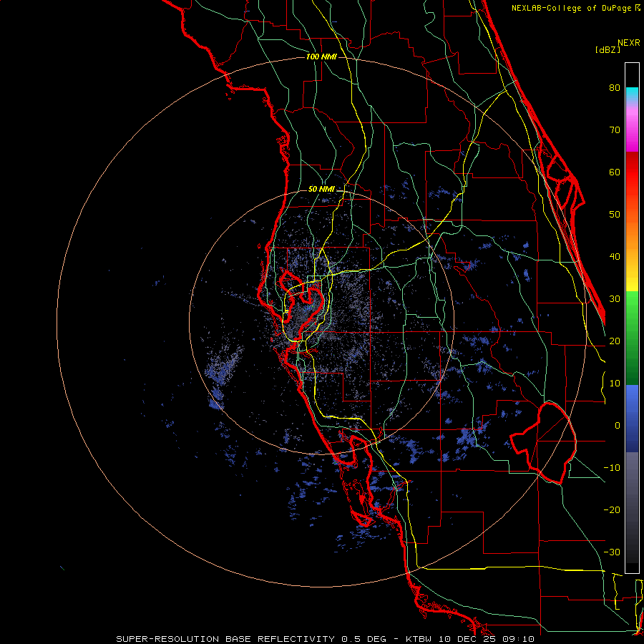Click the -20 value on the dBZ scale
This screenshot has width=644, height=644.
click(x=612, y=510)
